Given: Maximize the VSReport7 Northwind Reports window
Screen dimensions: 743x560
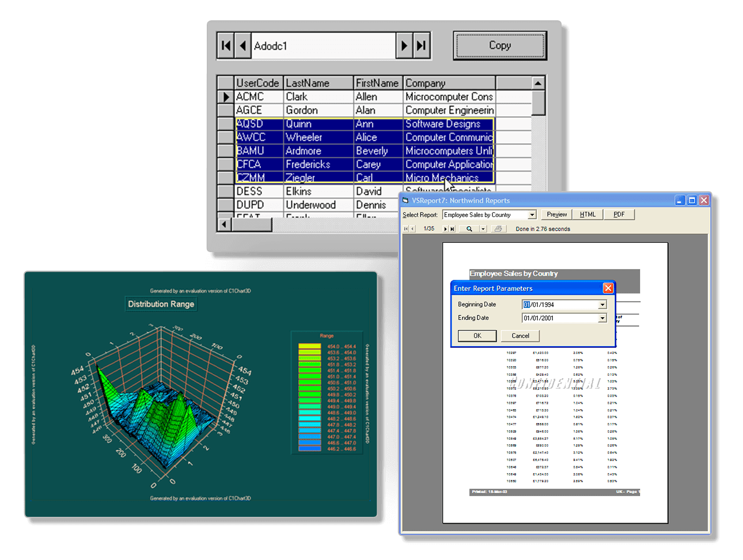Looking at the screenshot, I should [692, 200].
